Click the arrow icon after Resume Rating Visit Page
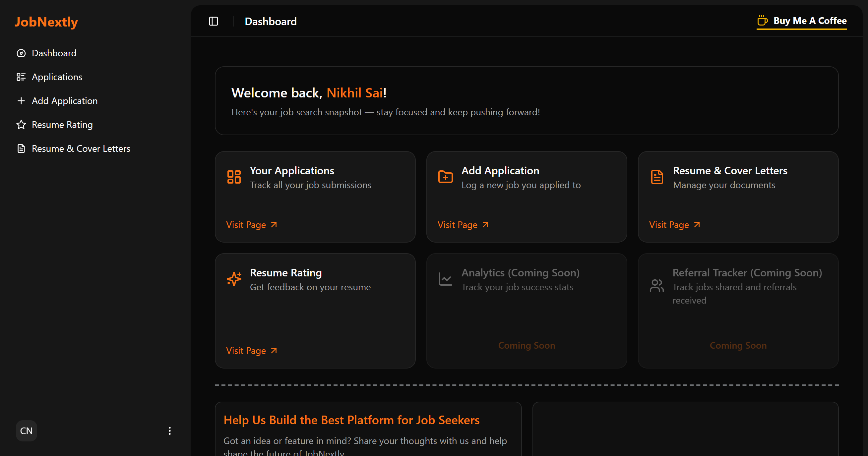 point(274,351)
